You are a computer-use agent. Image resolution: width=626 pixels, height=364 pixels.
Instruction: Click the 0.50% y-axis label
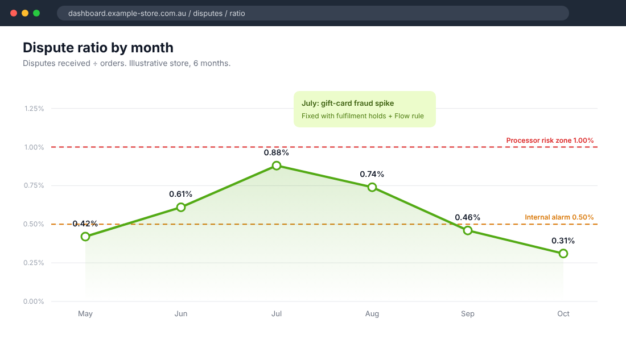(x=34, y=224)
